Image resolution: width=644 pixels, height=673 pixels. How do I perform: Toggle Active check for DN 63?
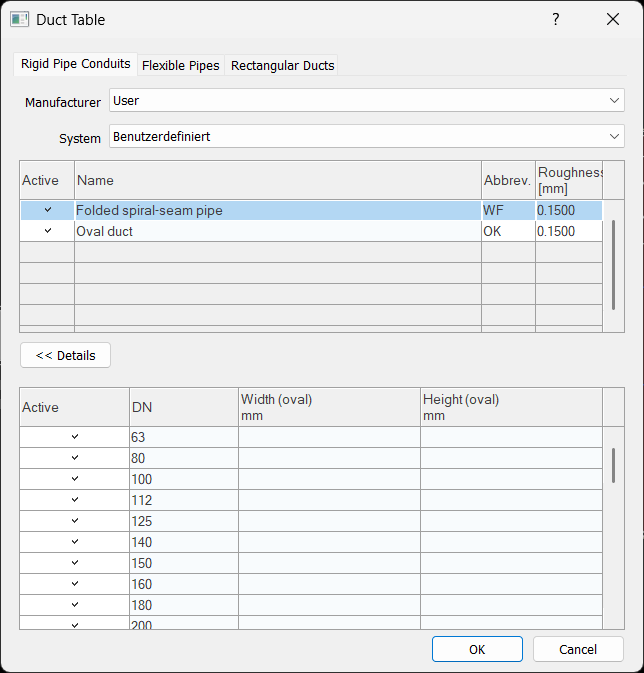coord(75,437)
